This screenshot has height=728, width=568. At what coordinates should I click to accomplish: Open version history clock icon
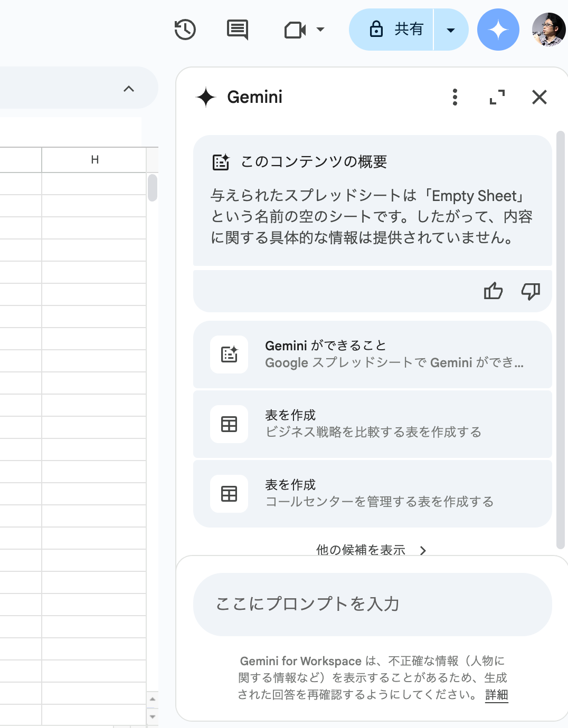tap(185, 30)
